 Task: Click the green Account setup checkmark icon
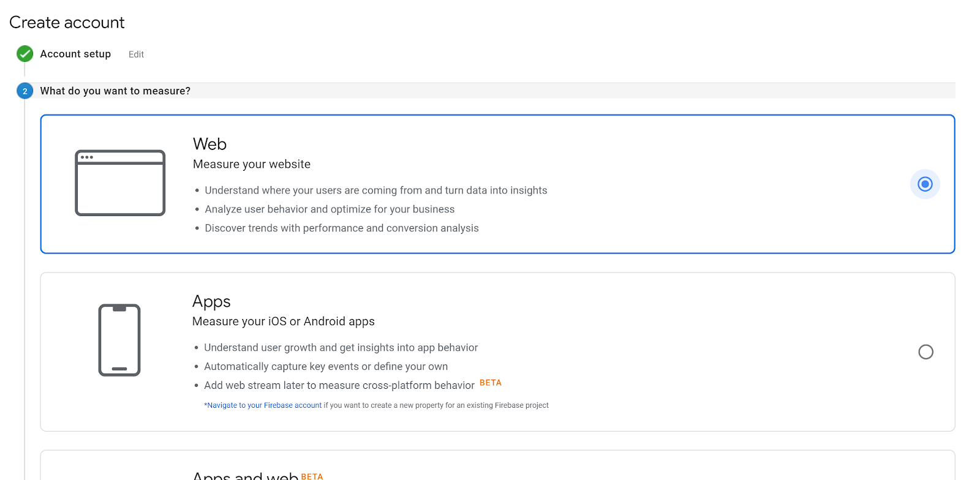tap(25, 54)
